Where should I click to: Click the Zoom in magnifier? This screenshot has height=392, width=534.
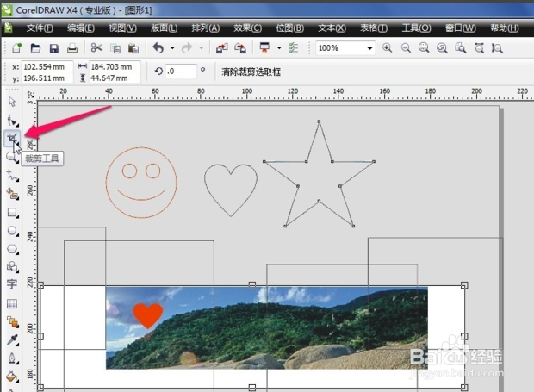(x=387, y=47)
